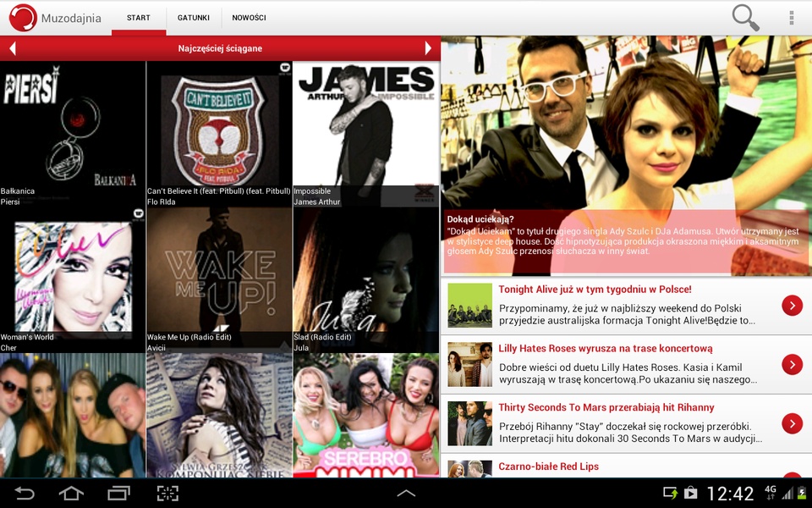Tap the Play Store notification icon
The image size is (812, 508).
point(690,493)
